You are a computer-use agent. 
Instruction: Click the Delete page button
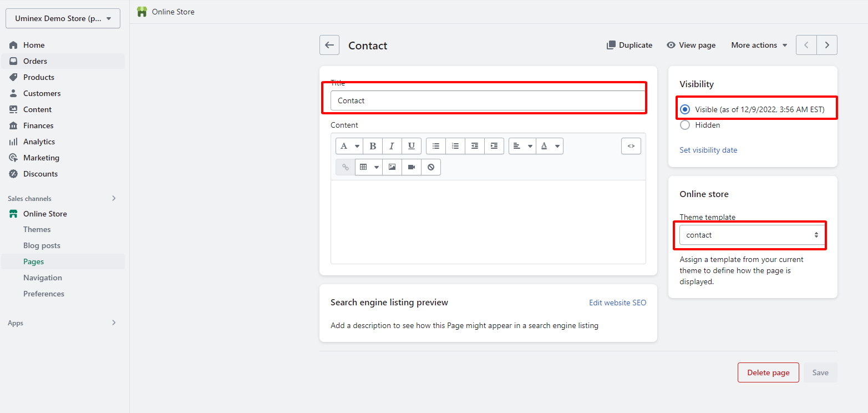768,372
